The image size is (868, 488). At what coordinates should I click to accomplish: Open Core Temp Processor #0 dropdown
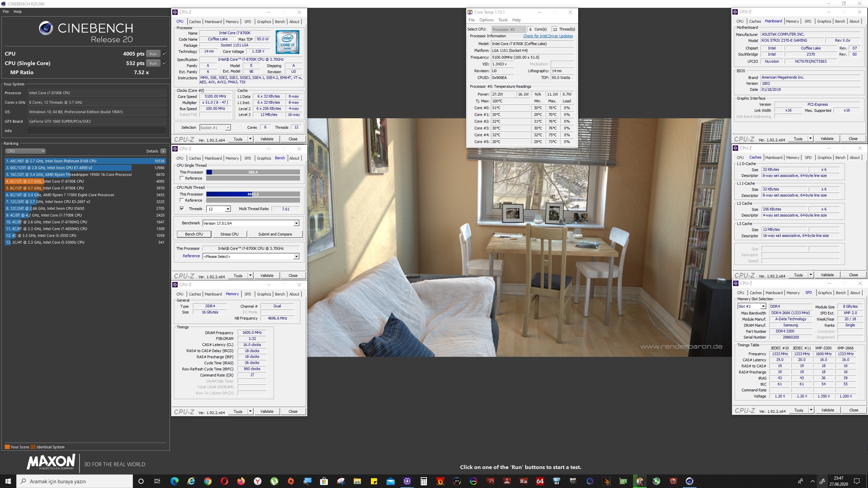click(509, 29)
